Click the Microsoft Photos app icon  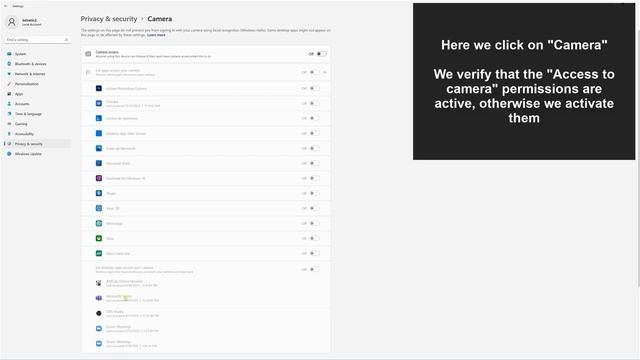tap(99, 148)
